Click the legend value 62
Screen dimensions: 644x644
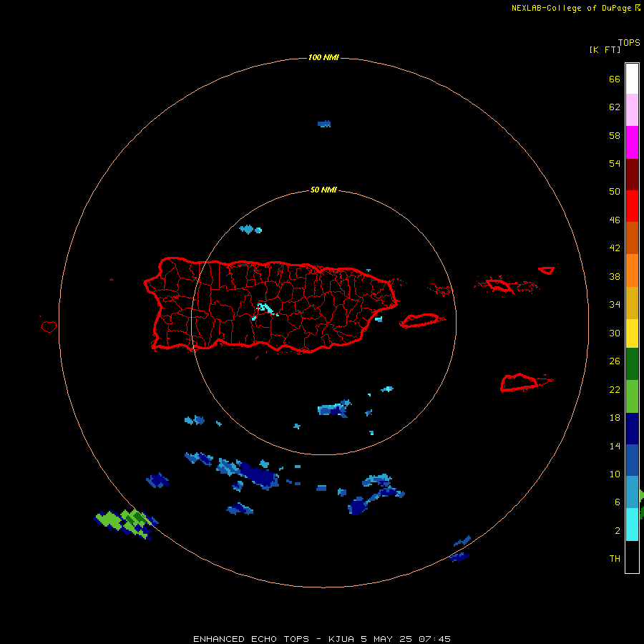click(x=615, y=107)
